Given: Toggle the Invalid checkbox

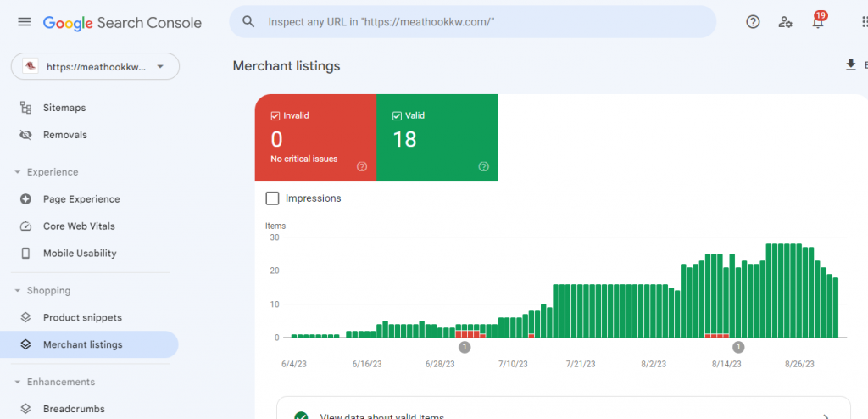Looking at the screenshot, I should tap(275, 116).
